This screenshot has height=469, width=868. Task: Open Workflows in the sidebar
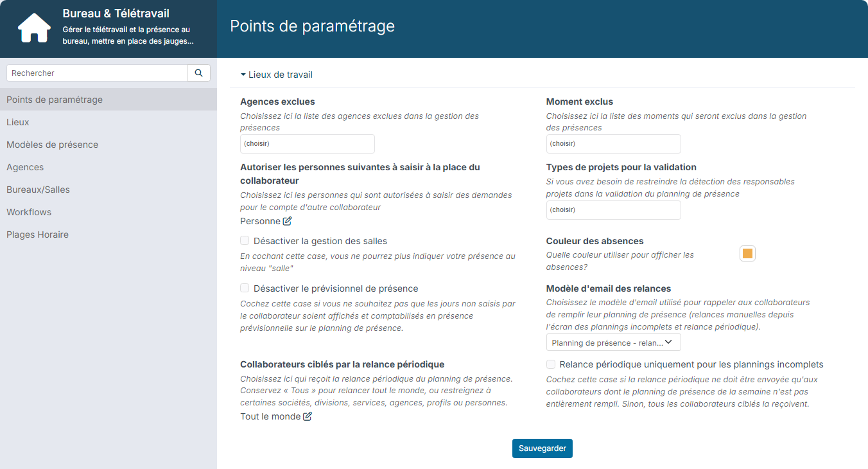tap(108, 212)
